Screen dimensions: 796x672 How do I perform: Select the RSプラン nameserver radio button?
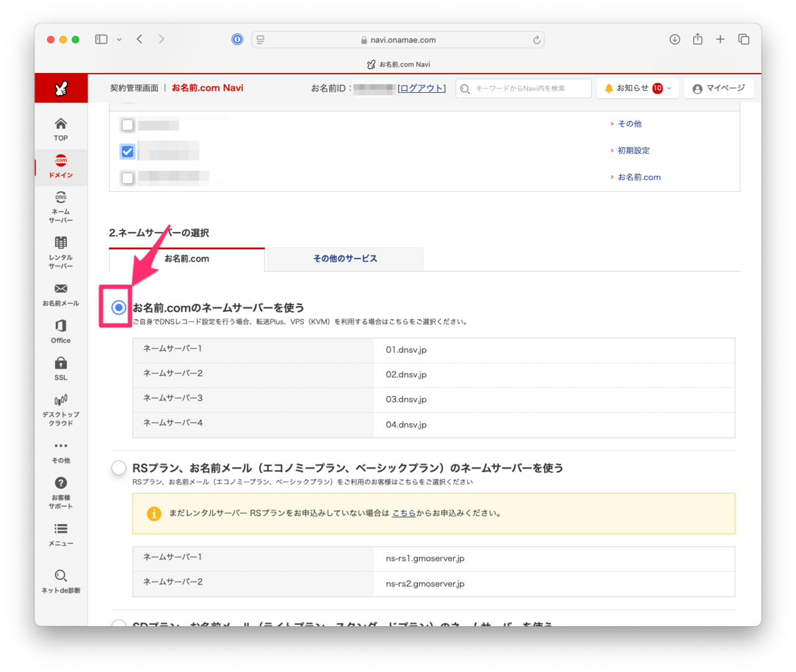click(x=119, y=468)
